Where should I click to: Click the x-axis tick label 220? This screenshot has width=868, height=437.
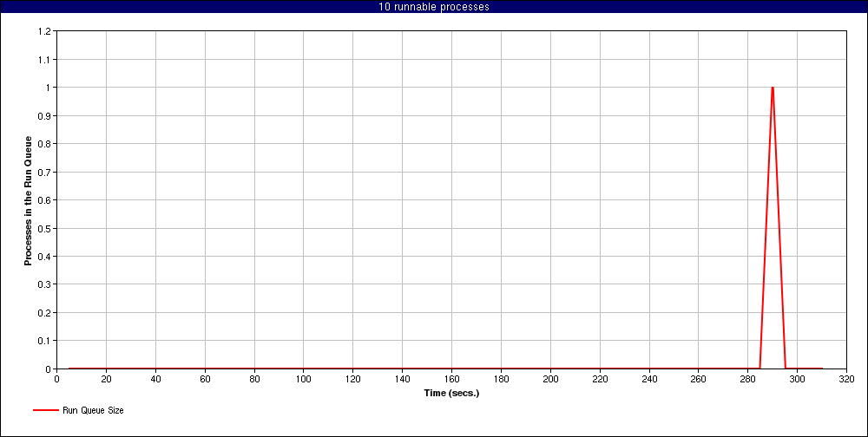point(600,379)
